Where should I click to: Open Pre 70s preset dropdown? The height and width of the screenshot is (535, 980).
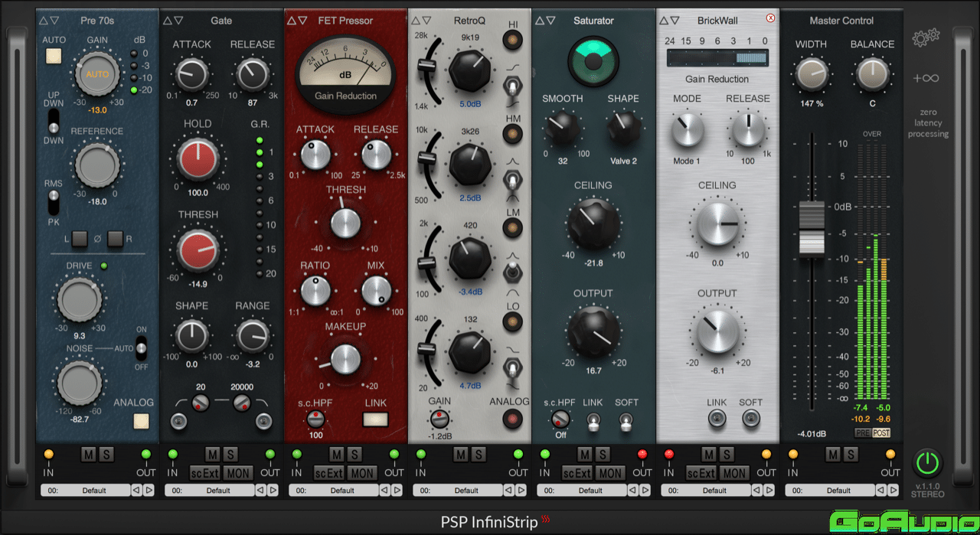point(84,490)
